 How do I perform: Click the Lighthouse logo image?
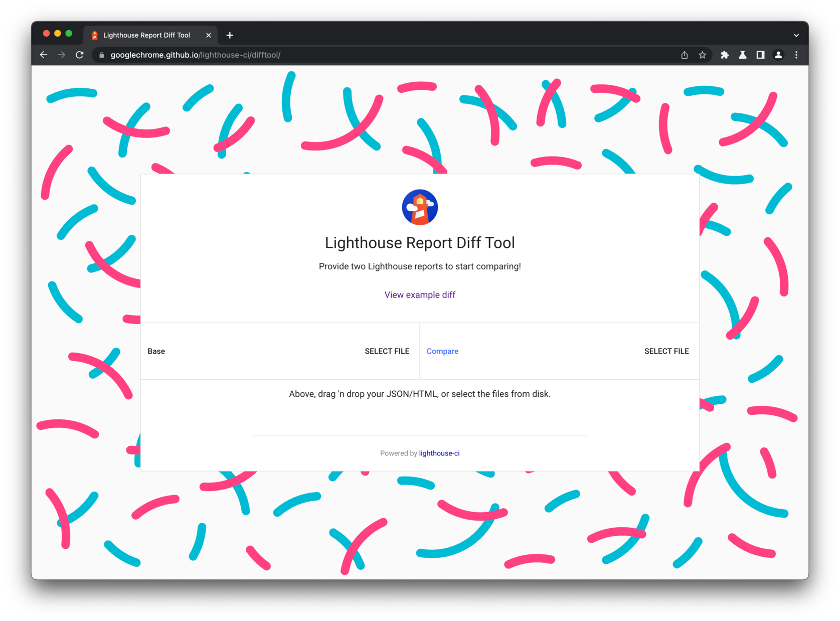[x=420, y=207]
